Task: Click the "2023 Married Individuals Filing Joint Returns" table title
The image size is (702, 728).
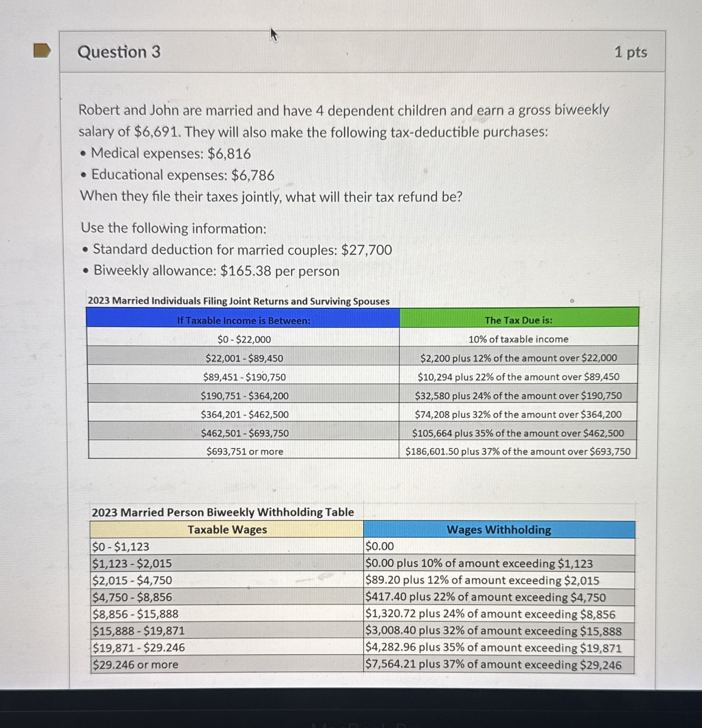Action: point(239,301)
